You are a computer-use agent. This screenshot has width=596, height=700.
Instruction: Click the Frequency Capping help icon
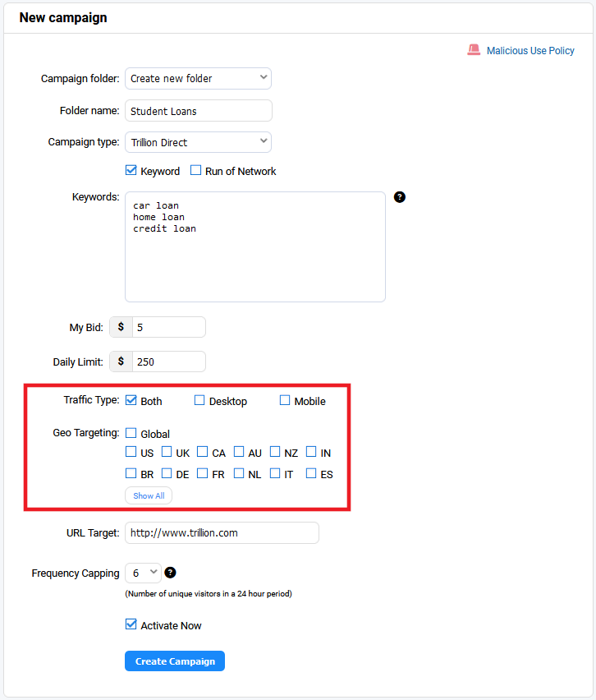pos(170,573)
